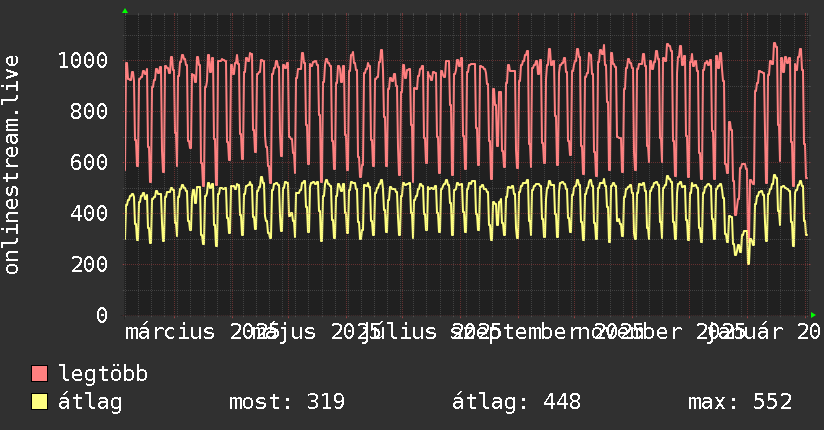824x430 pixels.
Task: Click the onlinestream.live vertical axis title
Action: [x=11, y=165]
